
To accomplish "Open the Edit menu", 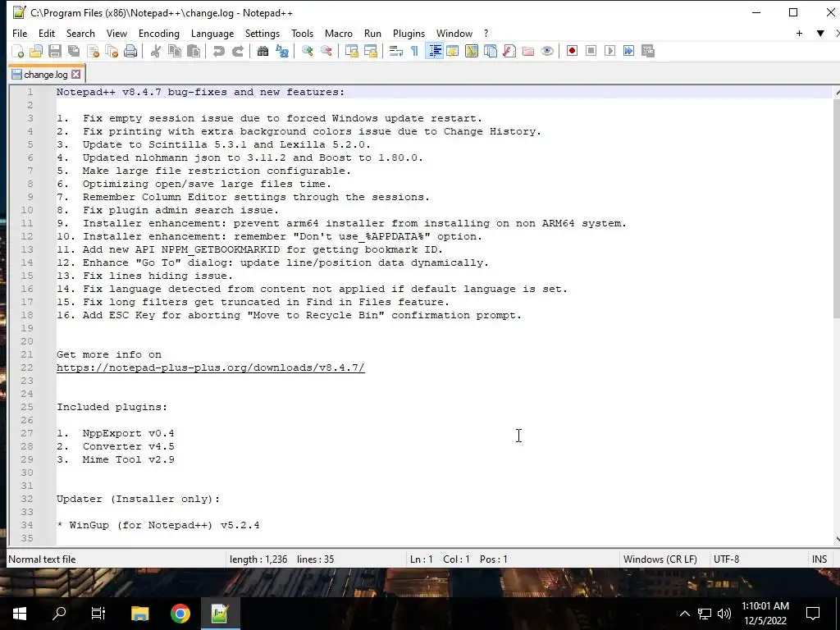I will point(47,33).
